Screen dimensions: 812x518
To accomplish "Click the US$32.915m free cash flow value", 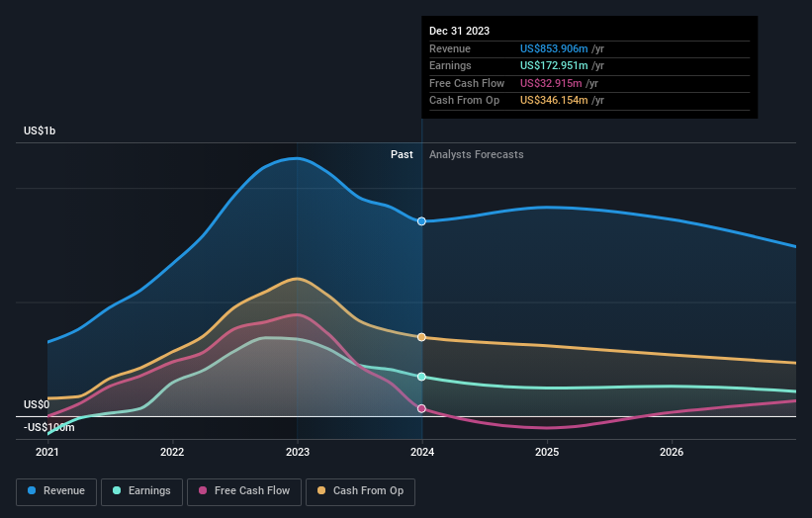I will click(551, 83).
